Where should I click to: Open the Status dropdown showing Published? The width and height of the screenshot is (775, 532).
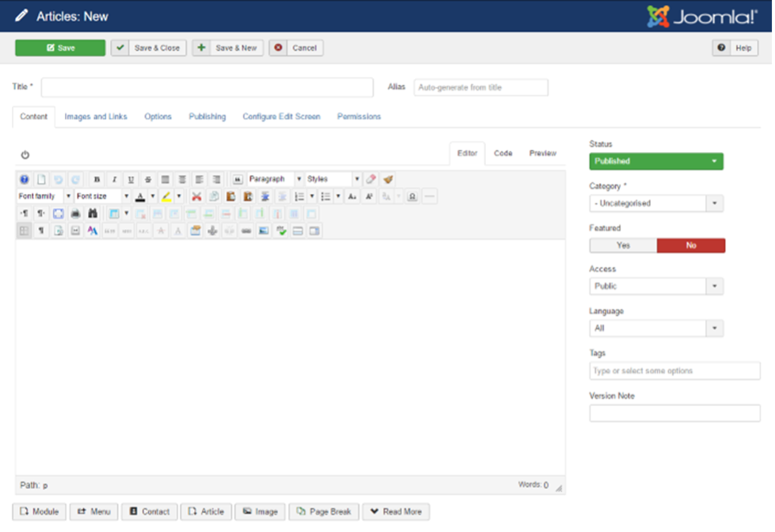(x=655, y=161)
